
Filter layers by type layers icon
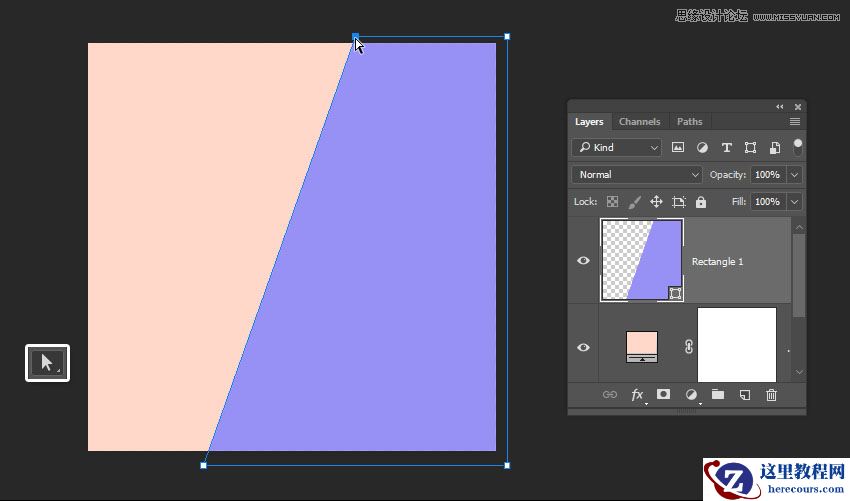point(726,147)
